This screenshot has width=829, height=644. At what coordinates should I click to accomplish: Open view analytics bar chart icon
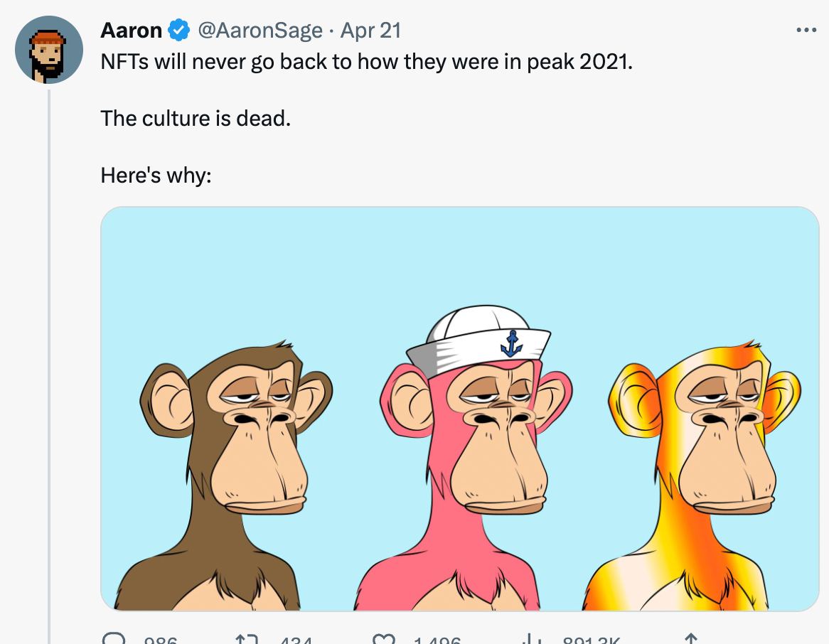530,639
